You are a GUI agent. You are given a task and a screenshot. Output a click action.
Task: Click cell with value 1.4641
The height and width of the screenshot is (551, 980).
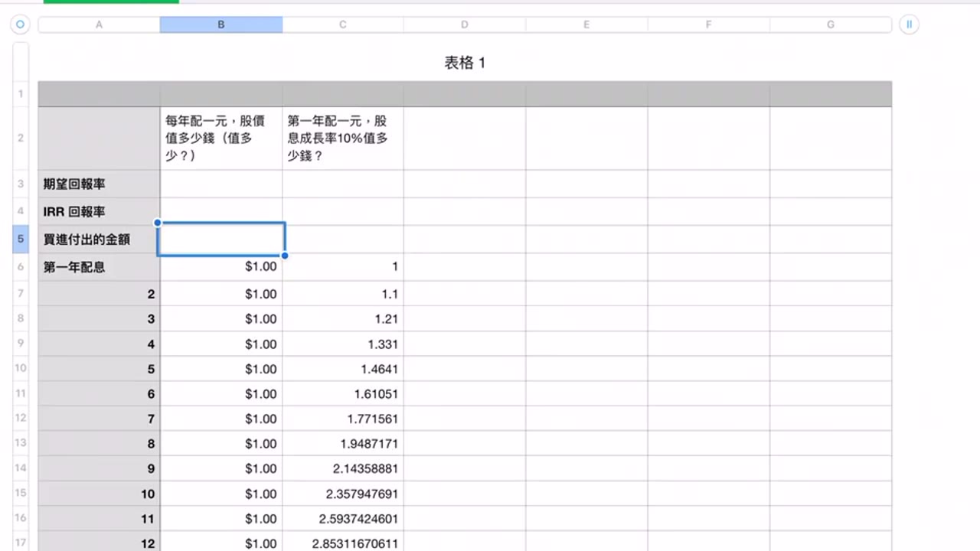[x=343, y=369]
